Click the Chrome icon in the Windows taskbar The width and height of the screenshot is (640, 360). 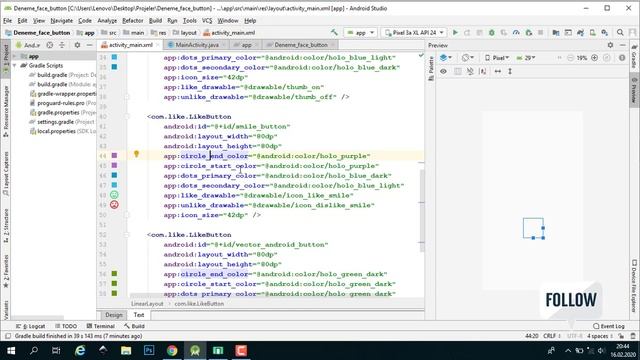tap(172, 350)
